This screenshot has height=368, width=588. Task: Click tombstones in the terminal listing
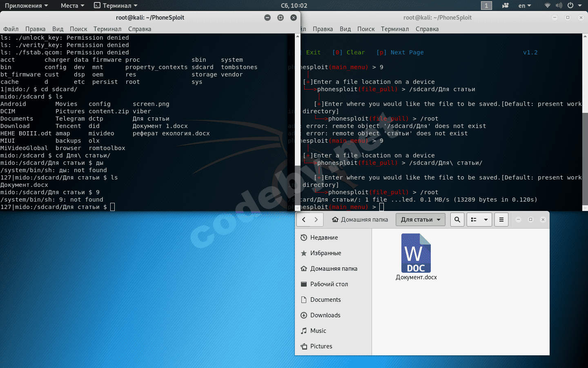click(x=239, y=67)
